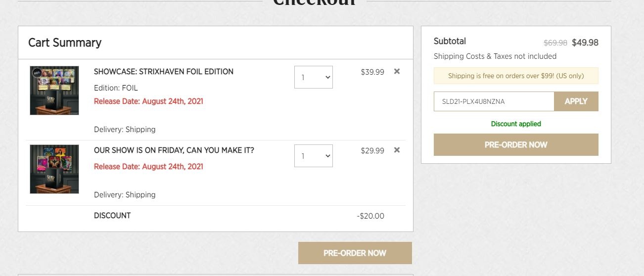644x276 pixels.
Task: Click PRE-ORDER NOW in the Subtotal panel
Action: click(x=516, y=145)
